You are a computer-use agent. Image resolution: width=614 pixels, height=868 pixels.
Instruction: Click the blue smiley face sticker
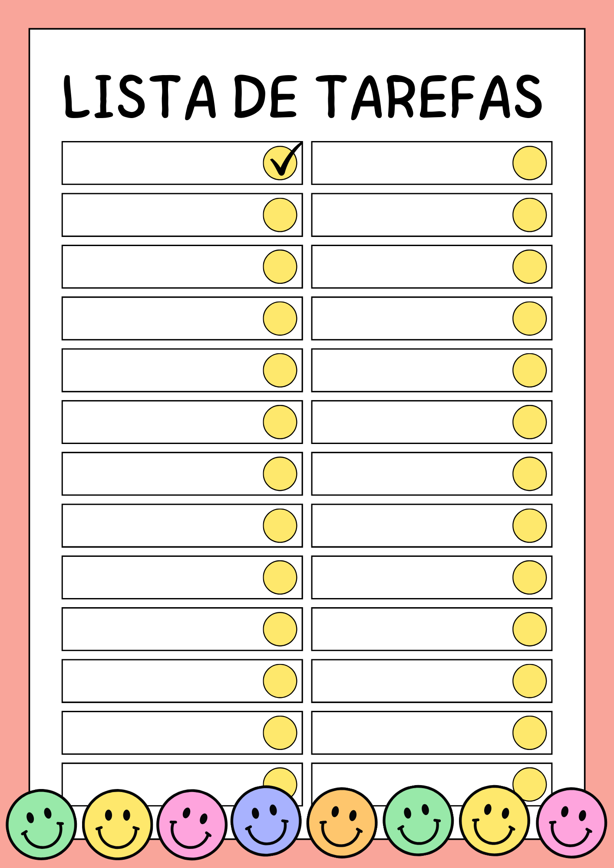[266, 821]
